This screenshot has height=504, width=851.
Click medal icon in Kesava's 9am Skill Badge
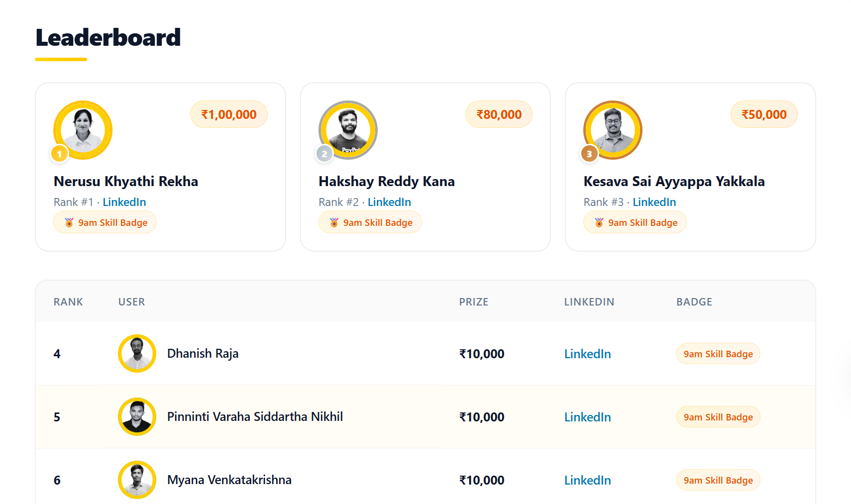tap(599, 222)
